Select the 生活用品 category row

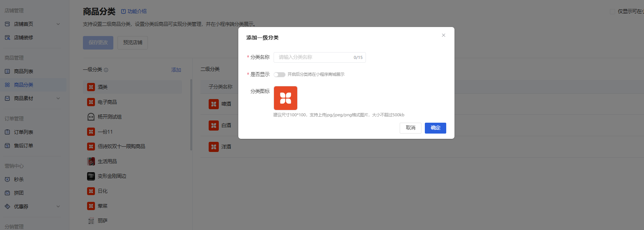[x=132, y=161]
